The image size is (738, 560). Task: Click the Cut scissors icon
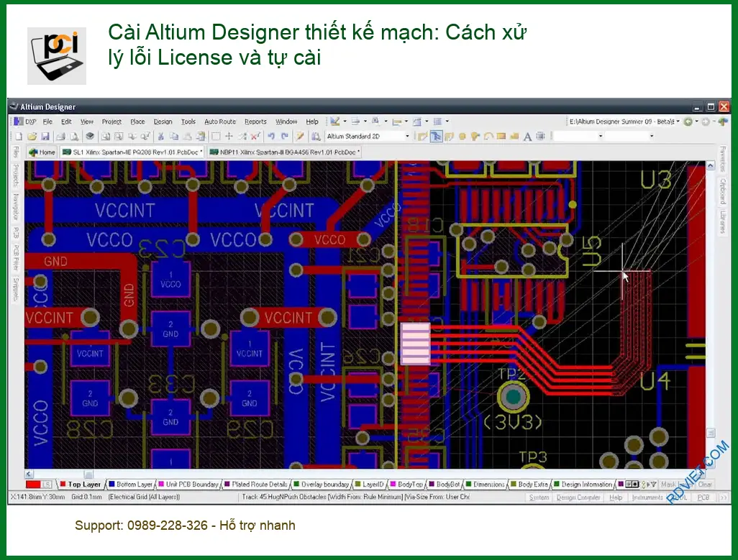click(160, 137)
